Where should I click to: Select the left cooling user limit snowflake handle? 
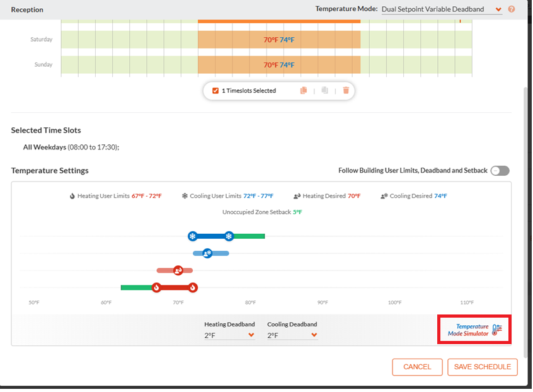[193, 236]
